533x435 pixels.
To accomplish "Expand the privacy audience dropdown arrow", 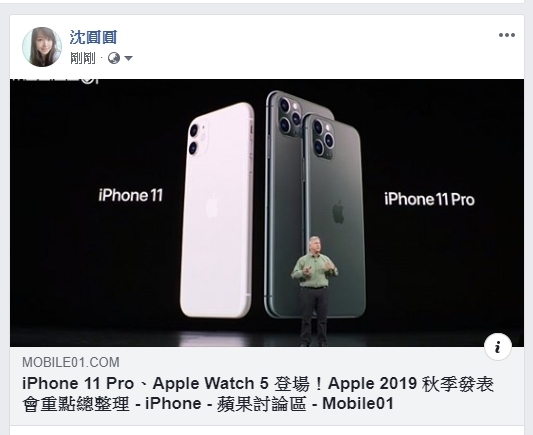I will point(128,58).
